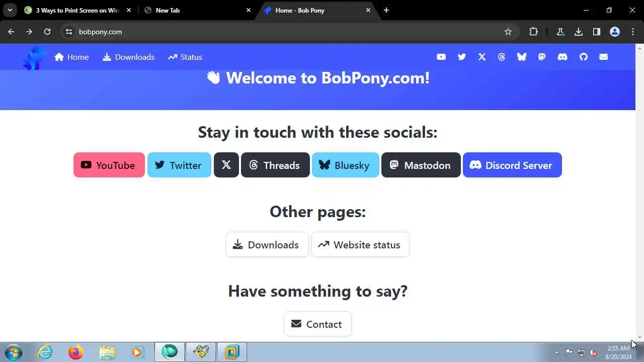The height and width of the screenshot is (362, 644).
Task: Bookmark this page with the star icon
Action: pyautogui.click(x=508, y=32)
